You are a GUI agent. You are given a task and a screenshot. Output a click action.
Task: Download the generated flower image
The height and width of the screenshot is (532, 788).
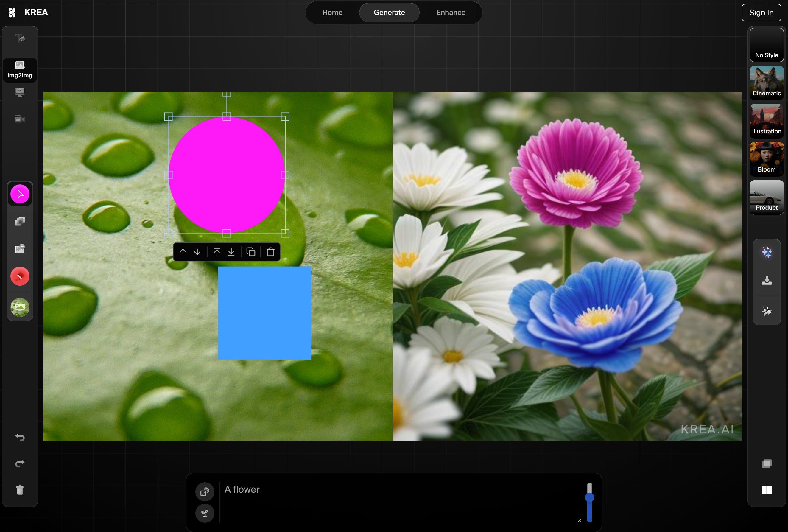767,281
